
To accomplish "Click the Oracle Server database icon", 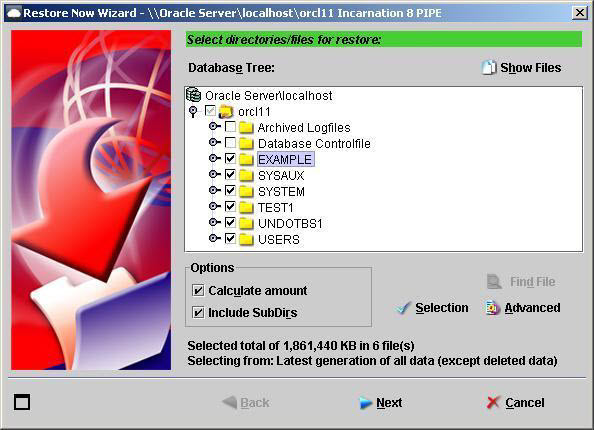I will (194, 95).
